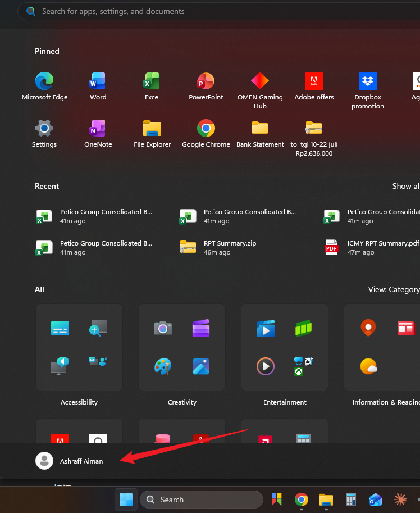Open Movies & TV in Entertainment group

pos(266,328)
